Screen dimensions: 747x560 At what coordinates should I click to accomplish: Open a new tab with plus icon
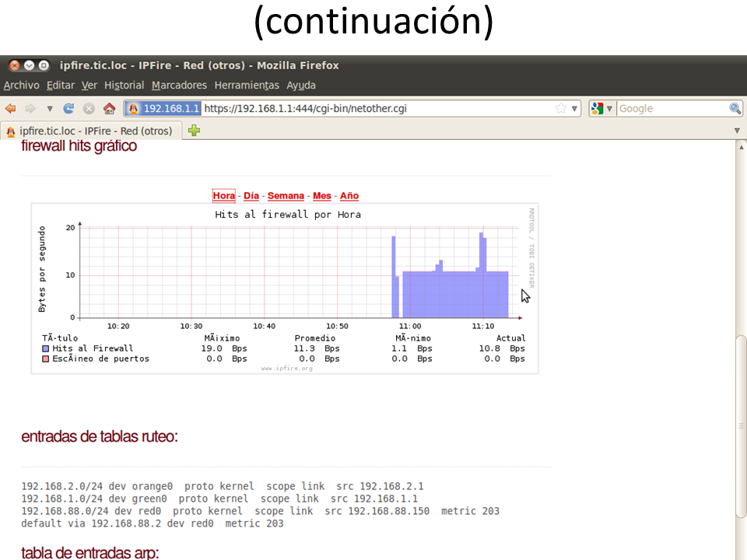pyautogui.click(x=194, y=131)
